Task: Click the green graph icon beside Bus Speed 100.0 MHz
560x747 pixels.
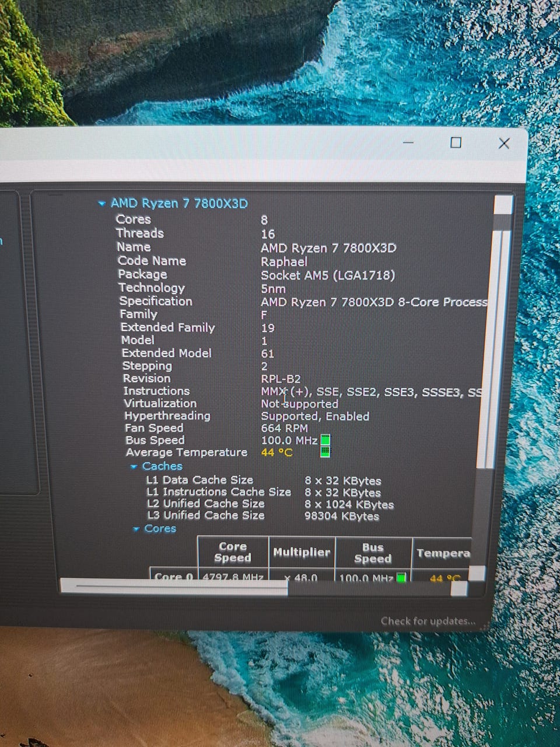Action: [x=325, y=440]
